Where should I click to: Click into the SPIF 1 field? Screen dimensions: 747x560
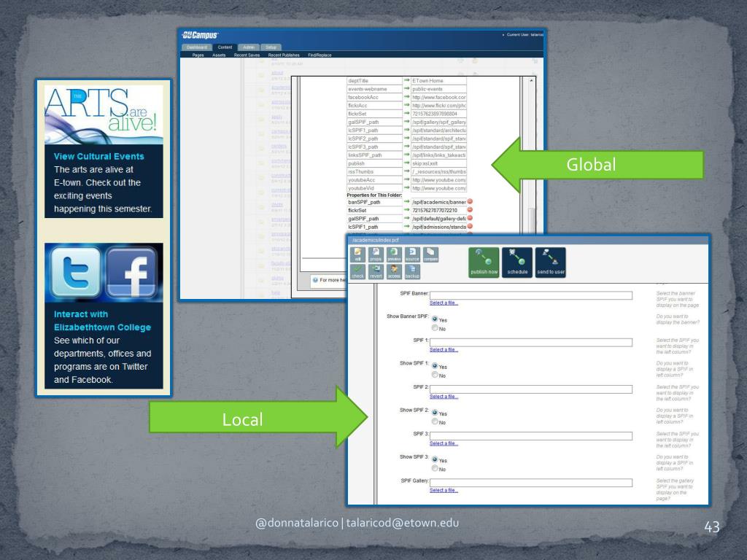[531, 343]
